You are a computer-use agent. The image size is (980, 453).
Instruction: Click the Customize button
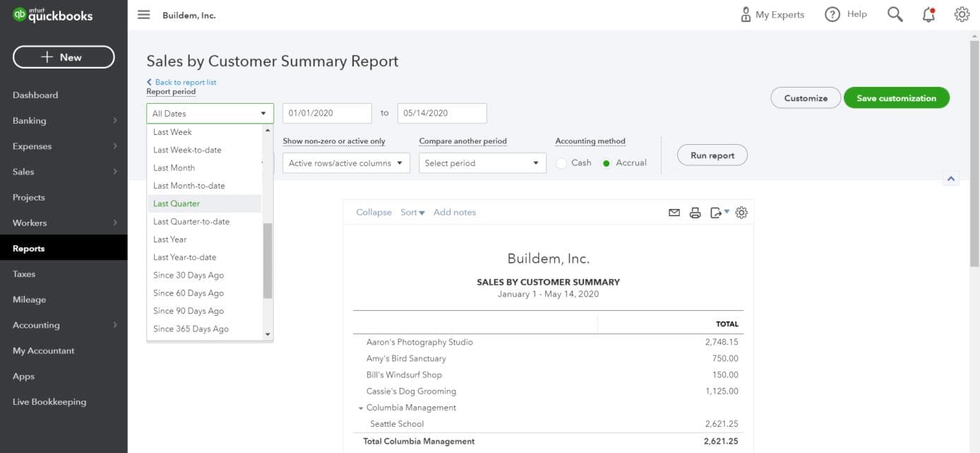(x=806, y=98)
